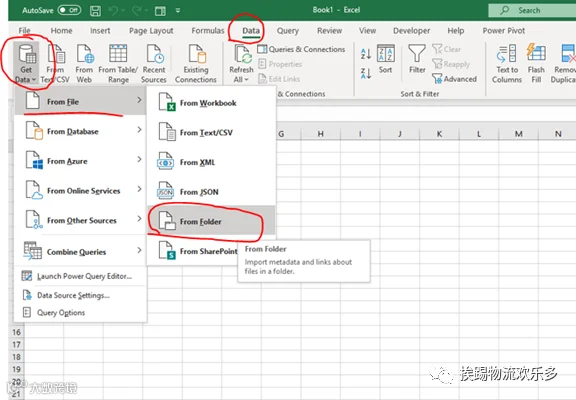This screenshot has height=400, width=576.
Task: Switch to the Insert tab
Action: point(100,31)
